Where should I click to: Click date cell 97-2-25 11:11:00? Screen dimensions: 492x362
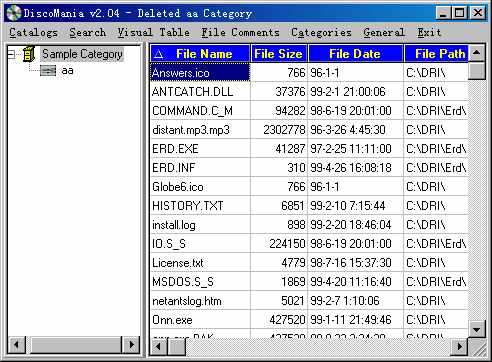click(x=355, y=149)
